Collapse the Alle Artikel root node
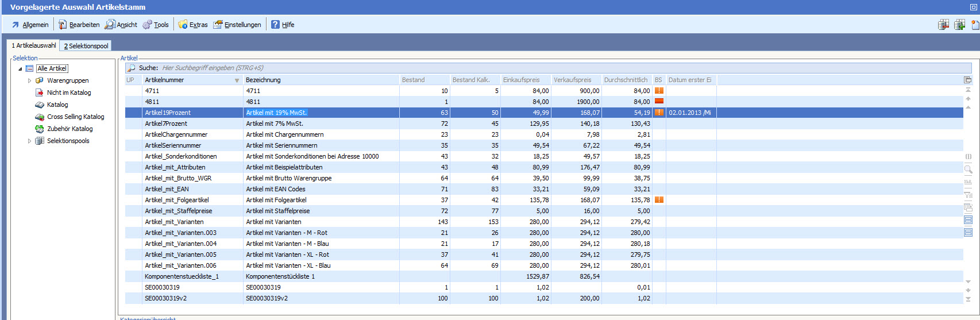 [x=20, y=69]
